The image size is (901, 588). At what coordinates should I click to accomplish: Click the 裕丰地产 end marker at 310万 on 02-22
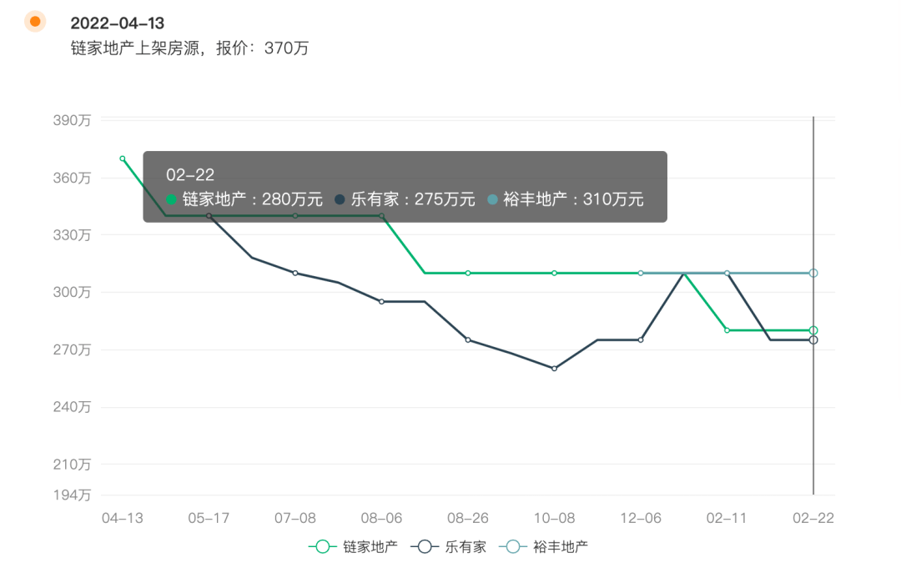pos(813,274)
